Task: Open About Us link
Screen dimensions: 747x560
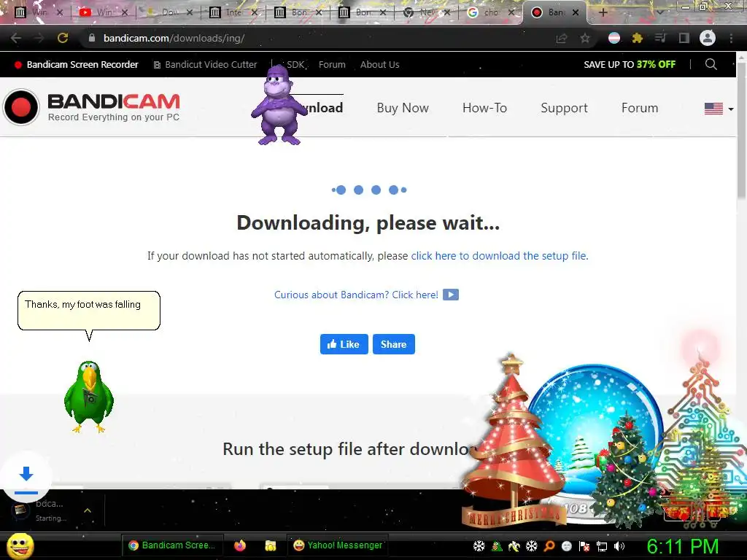Action: point(379,64)
